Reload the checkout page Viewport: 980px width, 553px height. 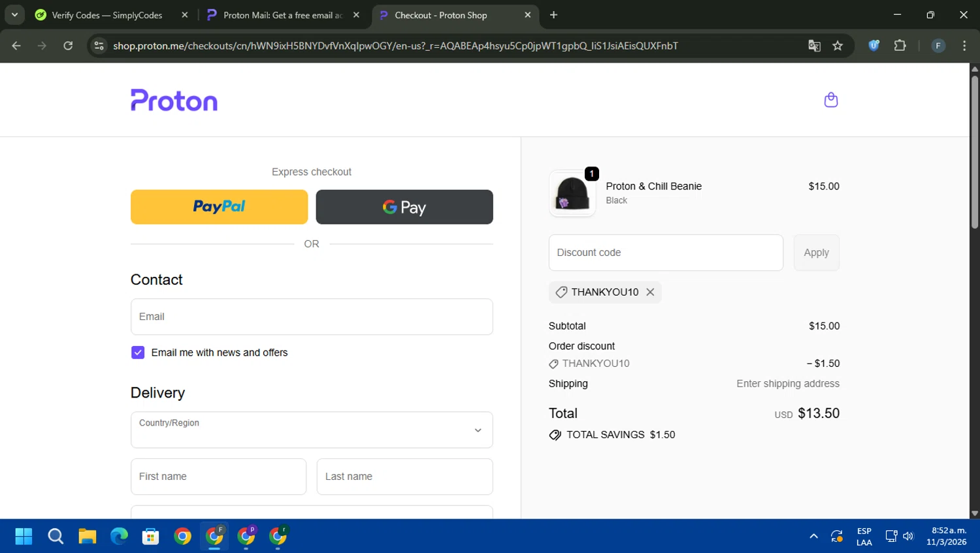pos(68,46)
